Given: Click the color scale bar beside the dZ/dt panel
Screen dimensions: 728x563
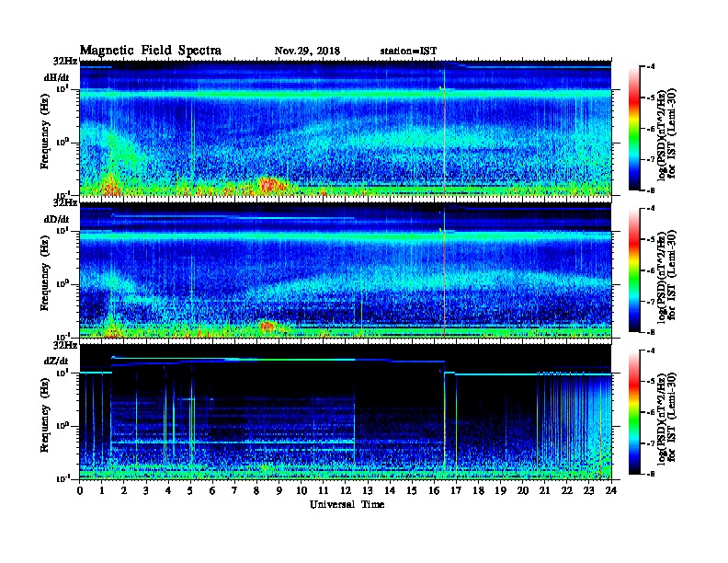Looking at the screenshot, I should tap(634, 412).
